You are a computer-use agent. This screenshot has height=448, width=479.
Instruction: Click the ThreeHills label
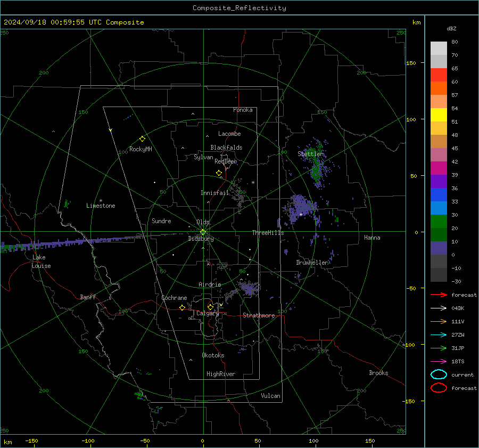pyautogui.click(x=268, y=233)
